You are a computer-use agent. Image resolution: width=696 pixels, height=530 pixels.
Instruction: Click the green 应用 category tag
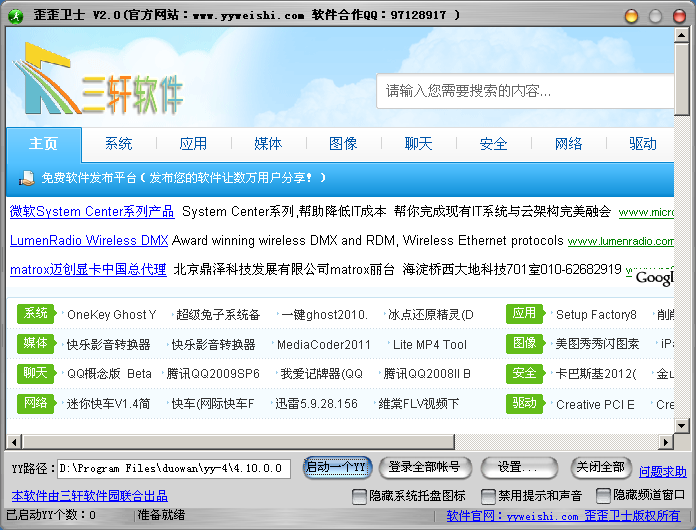pos(525,313)
